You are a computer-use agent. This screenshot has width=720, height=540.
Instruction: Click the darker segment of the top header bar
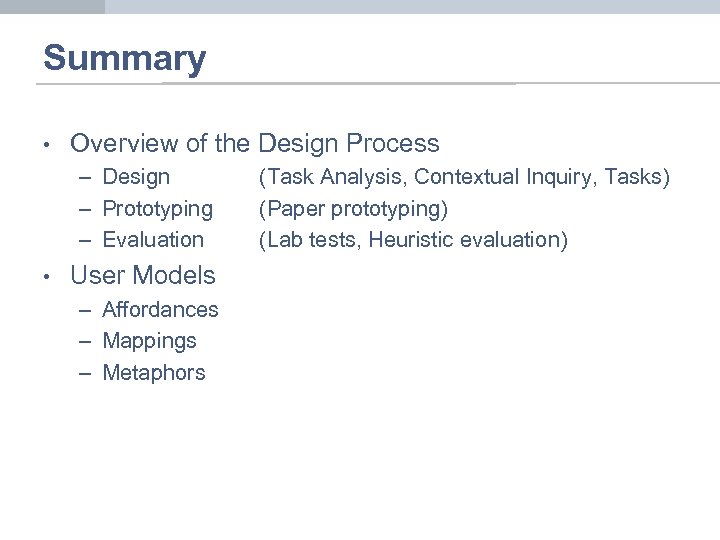coord(52,6)
